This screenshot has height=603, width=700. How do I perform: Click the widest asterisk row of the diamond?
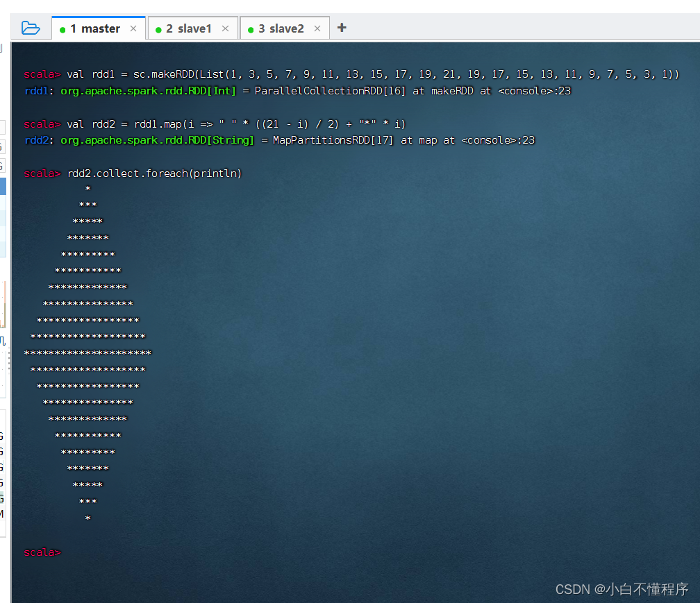tap(88, 353)
